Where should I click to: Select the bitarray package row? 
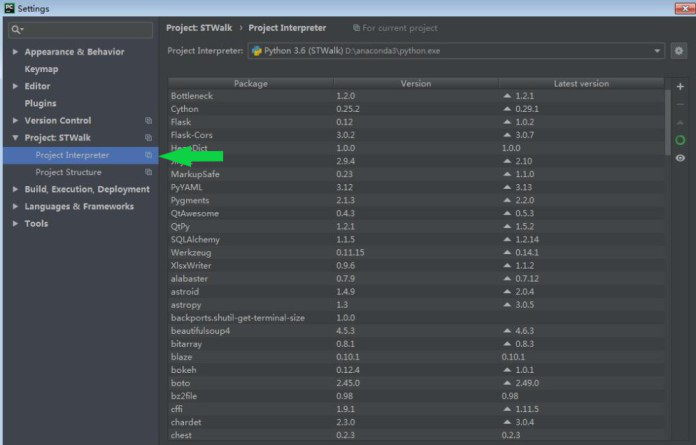(416, 344)
